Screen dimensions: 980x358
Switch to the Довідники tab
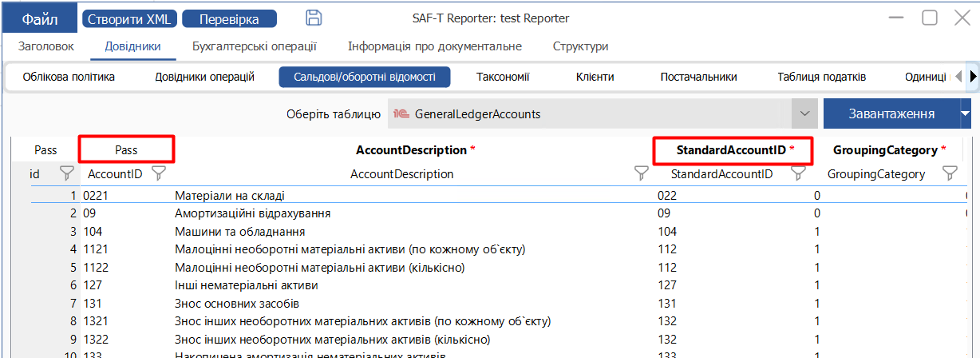[133, 47]
